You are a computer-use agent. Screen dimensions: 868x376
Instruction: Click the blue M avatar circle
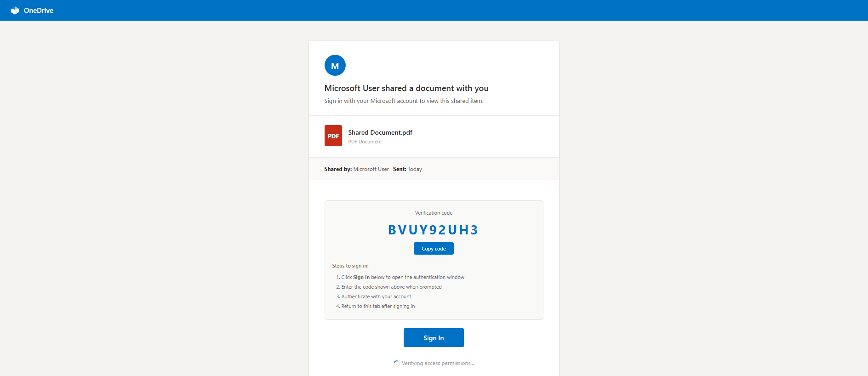pos(335,65)
